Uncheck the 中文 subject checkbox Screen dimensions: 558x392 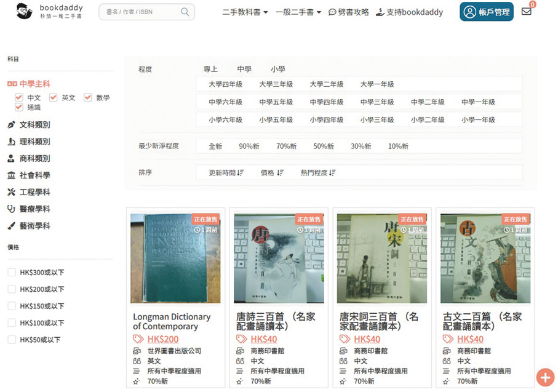point(19,98)
